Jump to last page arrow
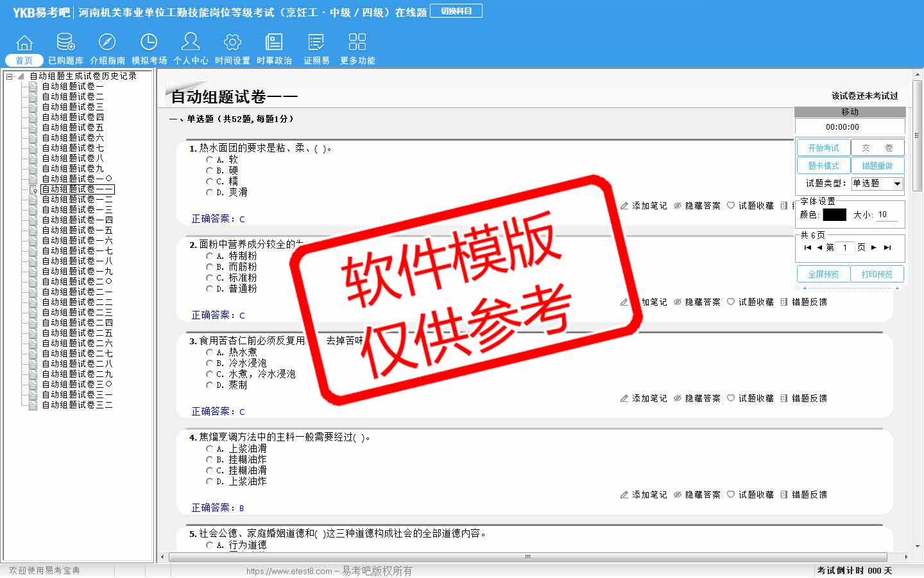Viewport: 924px width, 578px height. point(887,247)
